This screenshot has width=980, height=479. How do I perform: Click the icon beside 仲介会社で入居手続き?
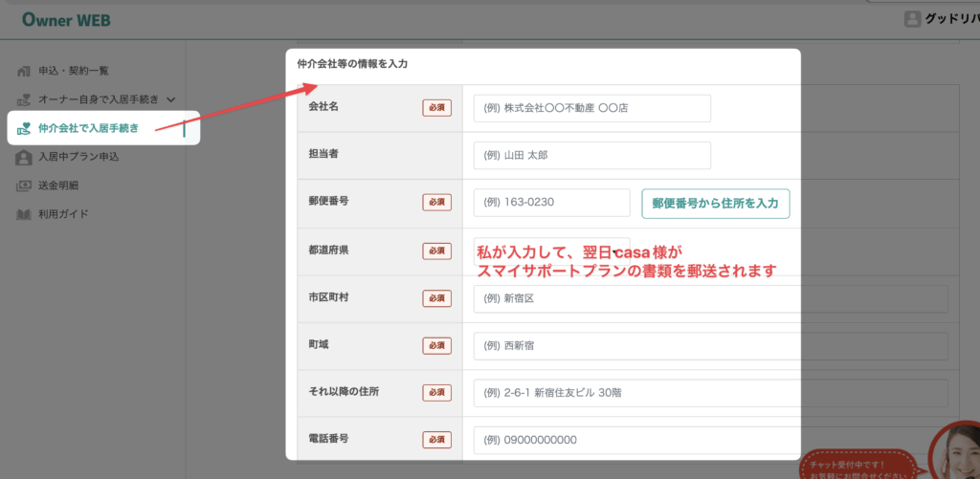click(24, 128)
